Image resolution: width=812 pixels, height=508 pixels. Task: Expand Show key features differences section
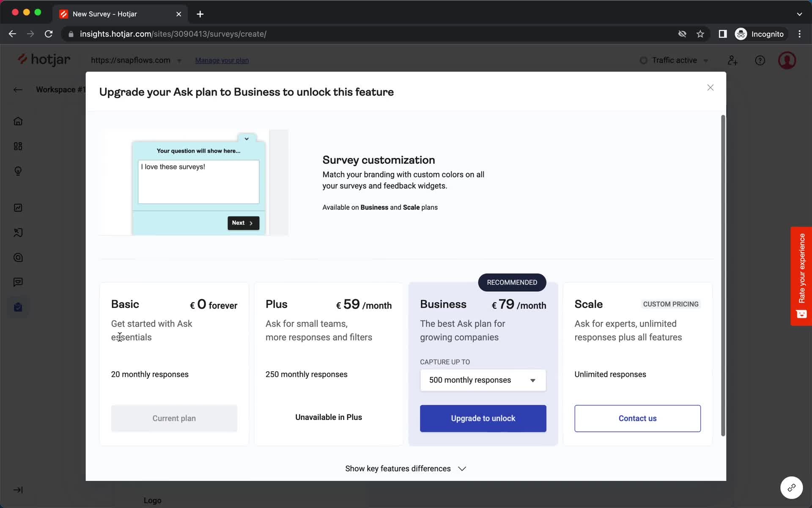406,468
